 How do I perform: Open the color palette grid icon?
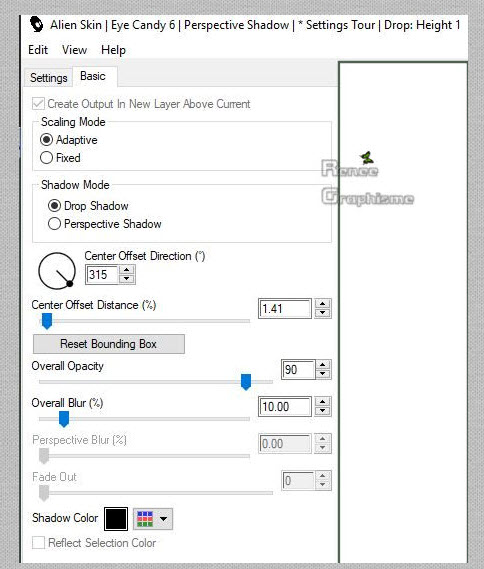tap(145, 519)
